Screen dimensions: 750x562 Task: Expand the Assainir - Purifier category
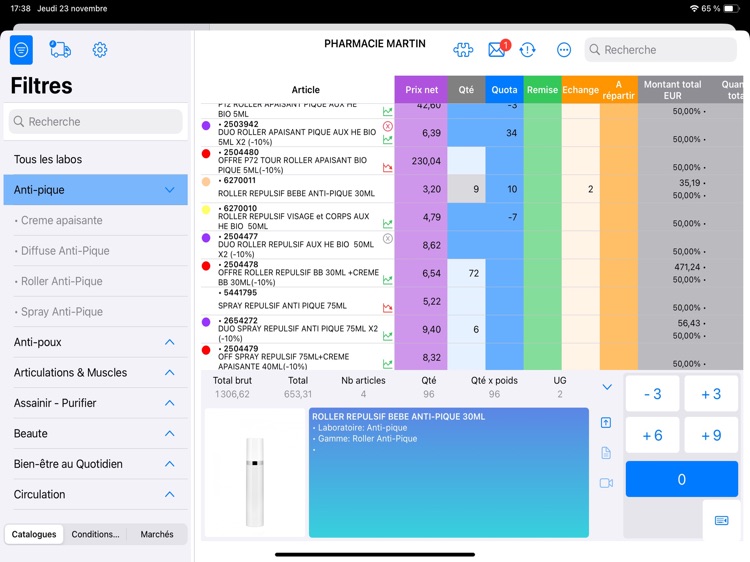point(169,403)
